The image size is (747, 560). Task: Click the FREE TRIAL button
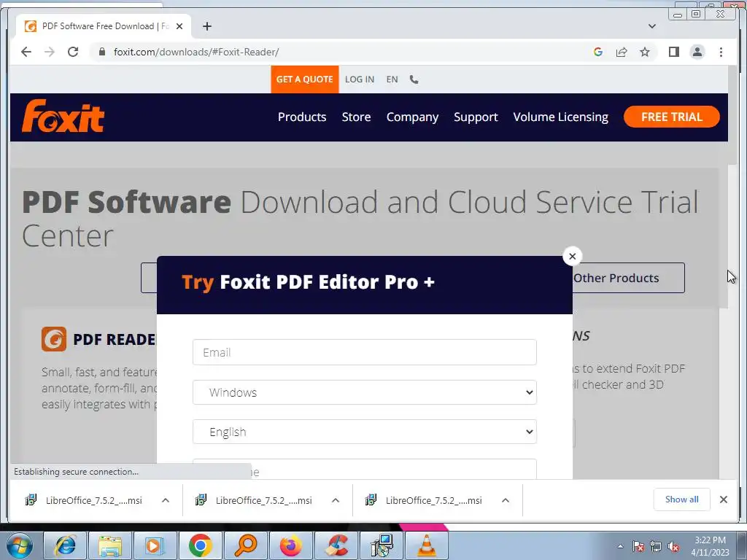(x=672, y=117)
